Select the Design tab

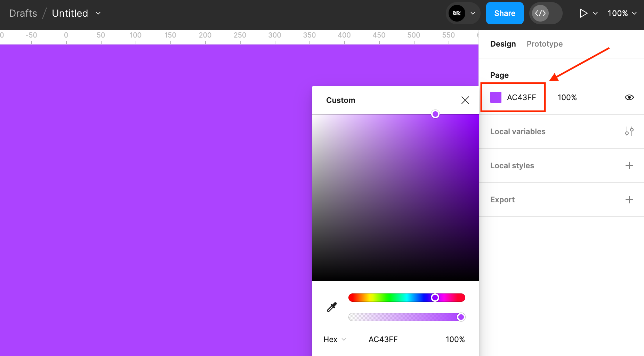503,44
